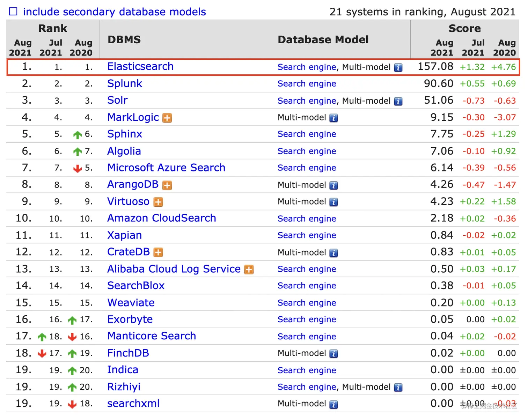Open the Rizhiyi link
528x420 pixels.
124,387
